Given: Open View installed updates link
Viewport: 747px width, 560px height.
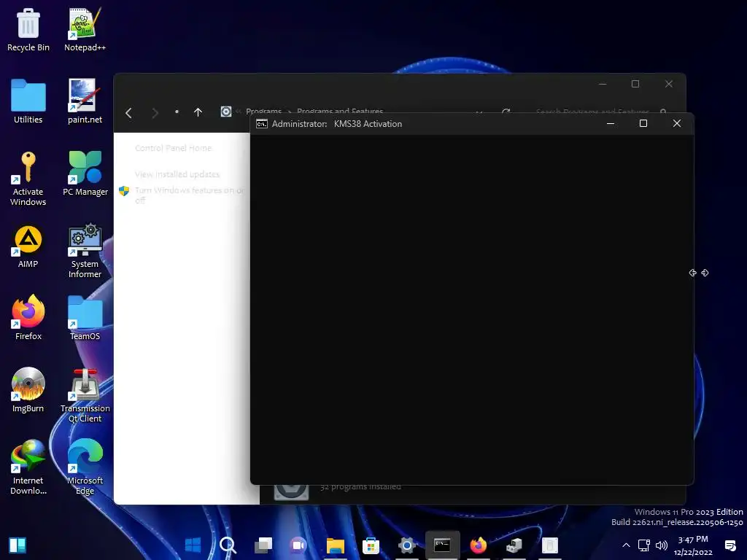Looking at the screenshot, I should pyautogui.click(x=177, y=174).
